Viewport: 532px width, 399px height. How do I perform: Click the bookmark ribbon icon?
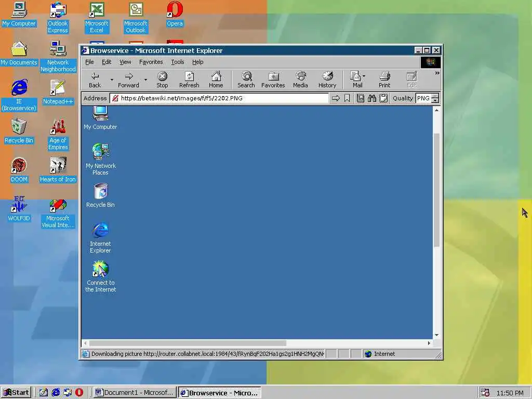click(x=347, y=98)
